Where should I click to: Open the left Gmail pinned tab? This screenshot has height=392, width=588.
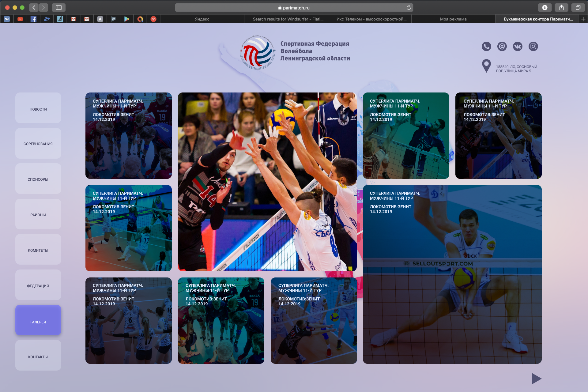tap(73, 19)
